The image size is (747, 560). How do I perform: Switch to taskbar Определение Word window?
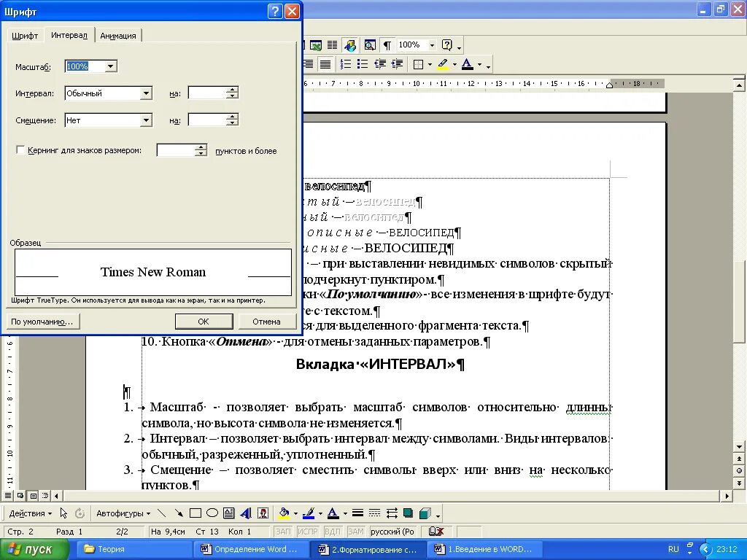[251, 549]
